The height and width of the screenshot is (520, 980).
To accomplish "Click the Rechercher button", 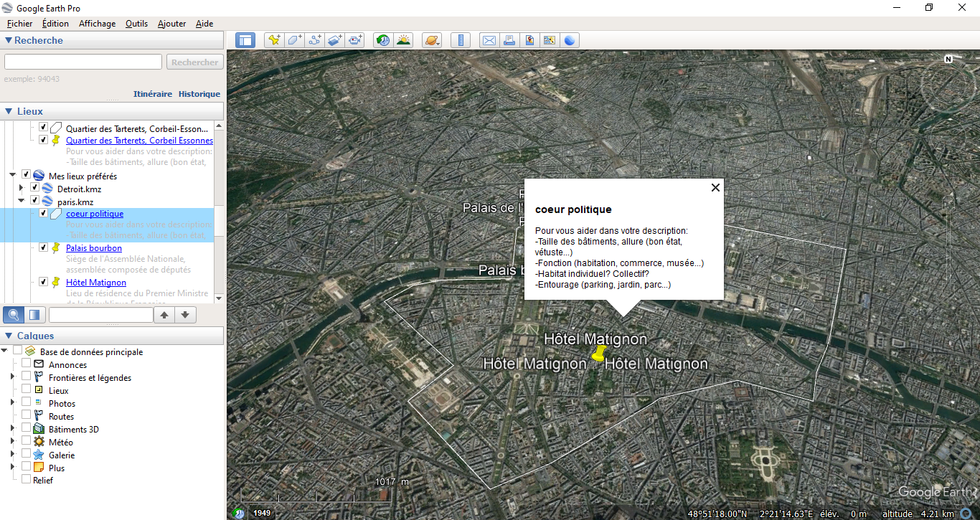I will (195, 62).
